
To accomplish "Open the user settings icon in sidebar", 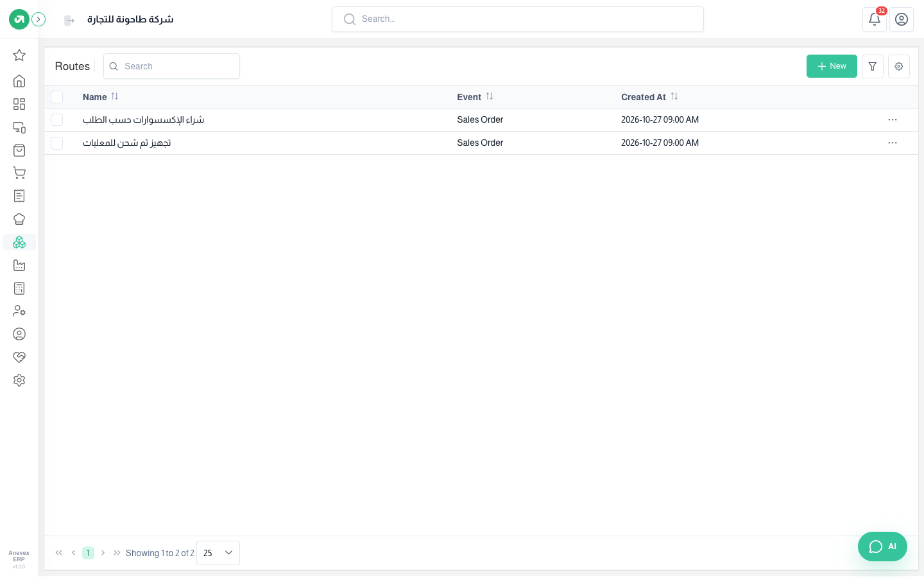I will (19, 311).
